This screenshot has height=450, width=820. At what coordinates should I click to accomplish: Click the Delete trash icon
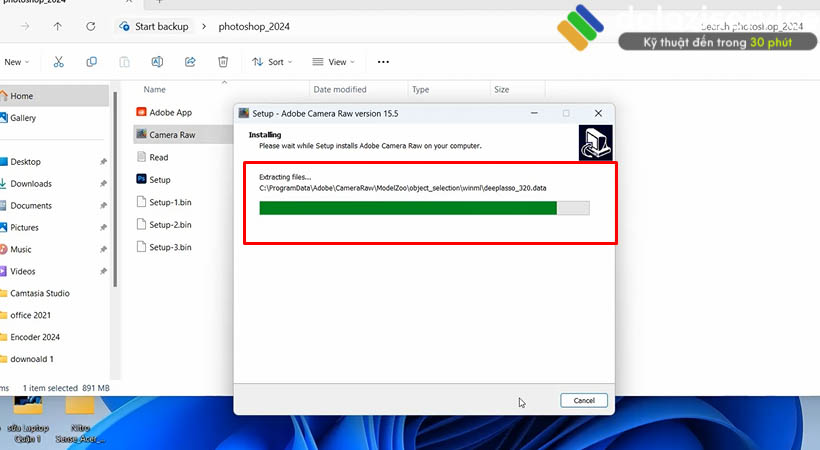tap(222, 62)
